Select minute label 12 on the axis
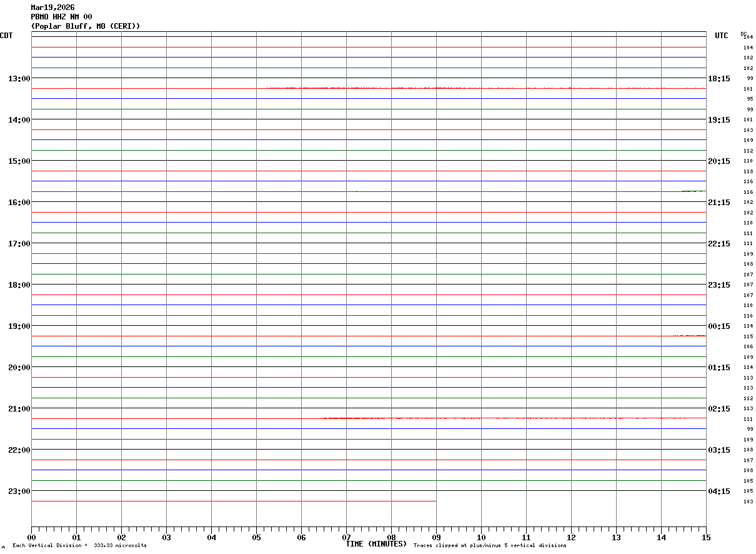The height and width of the screenshot is (554, 756). (x=571, y=538)
